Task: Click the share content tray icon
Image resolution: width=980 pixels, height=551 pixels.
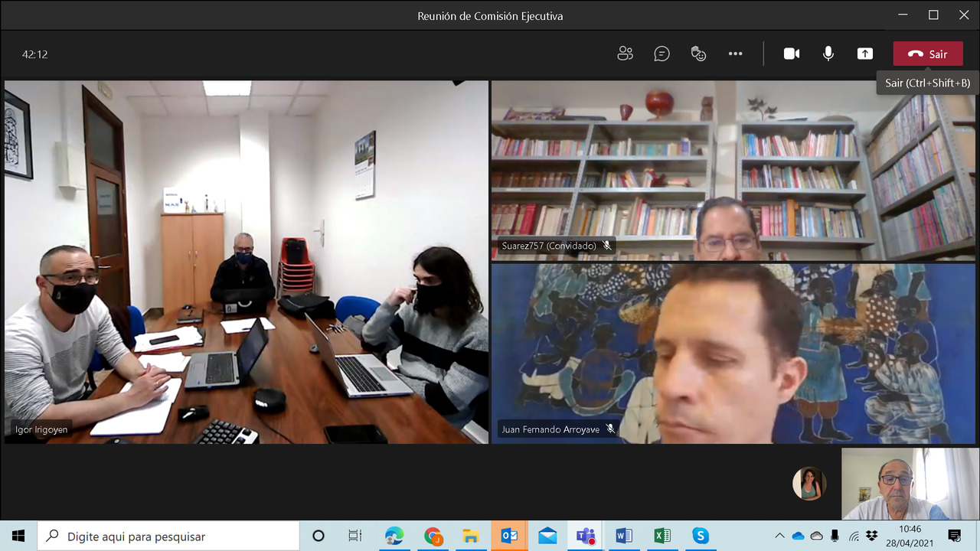Action: click(x=865, y=54)
